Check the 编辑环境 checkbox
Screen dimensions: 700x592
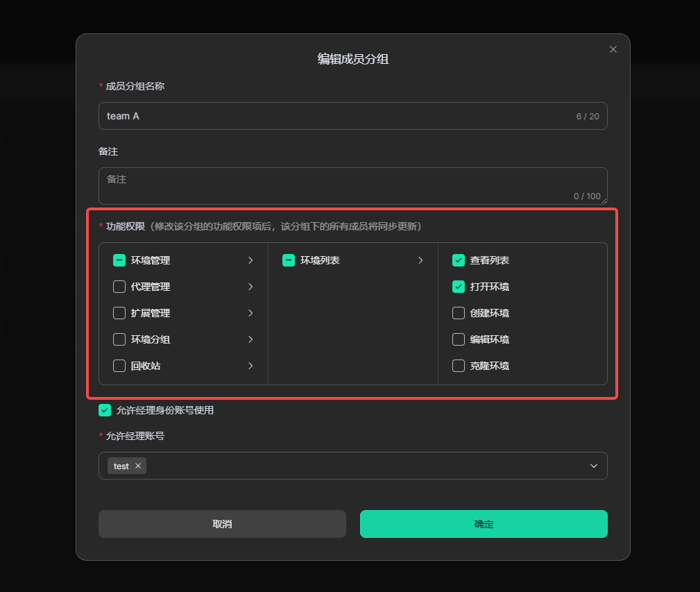click(459, 340)
